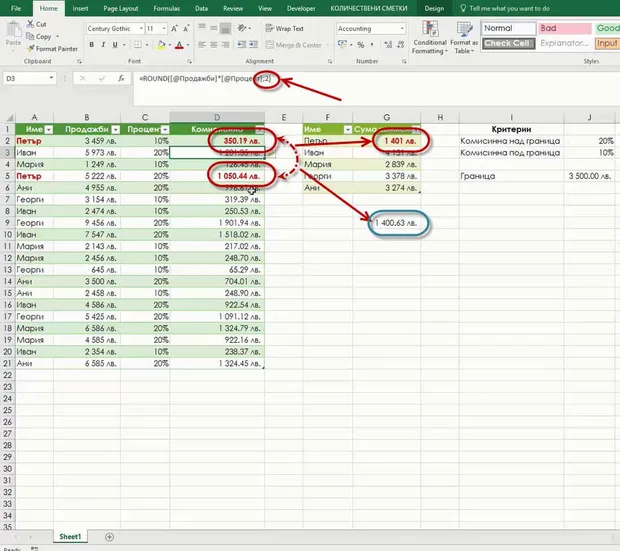Viewport: 620px width, 551px height.
Task: Open the Borders button
Action: (x=138, y=45)
